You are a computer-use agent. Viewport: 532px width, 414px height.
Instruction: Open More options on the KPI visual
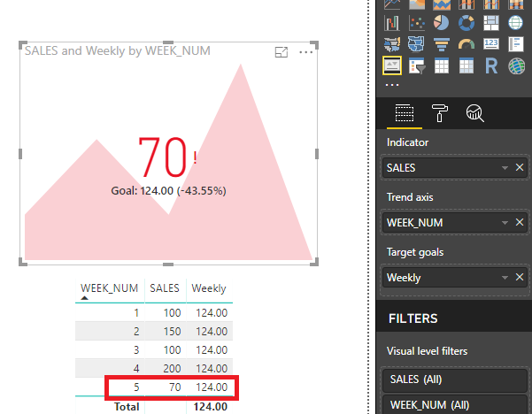click(306, 52)
